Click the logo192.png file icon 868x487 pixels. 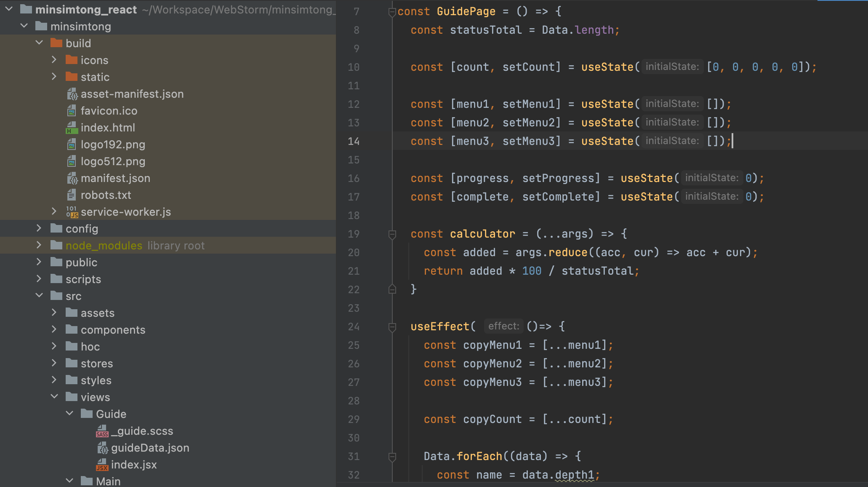[x=72, y=144]
